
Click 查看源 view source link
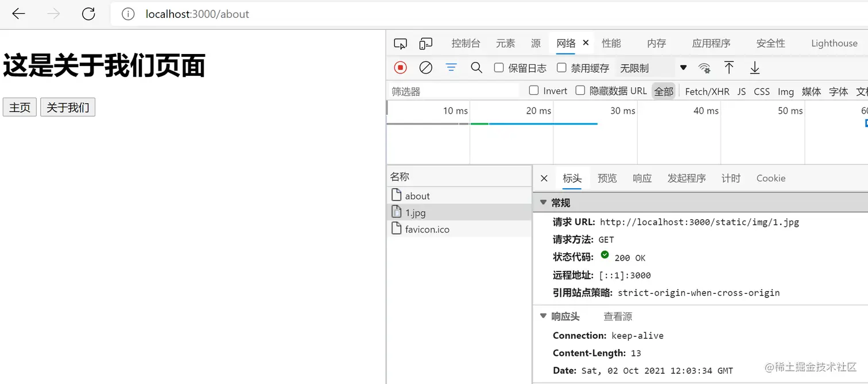pyautogui.click(x=618, y=316)
